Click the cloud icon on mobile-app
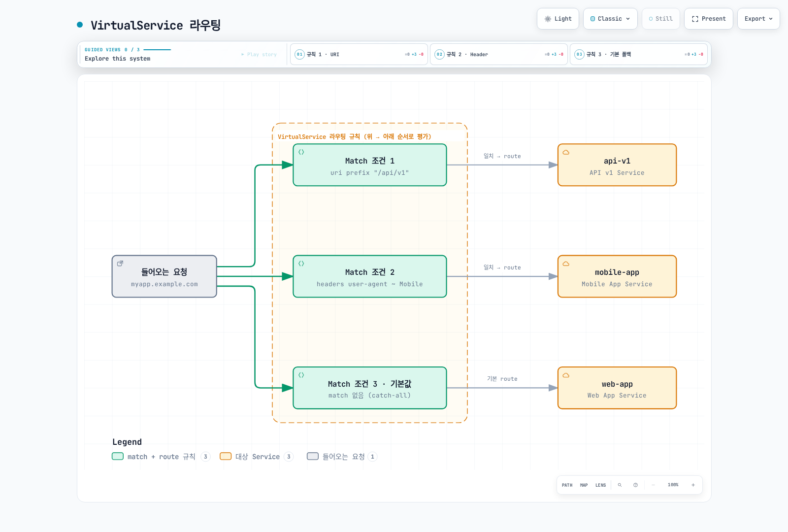The height and width of the screenshot is (532, 788). click(x=566, y=264)
